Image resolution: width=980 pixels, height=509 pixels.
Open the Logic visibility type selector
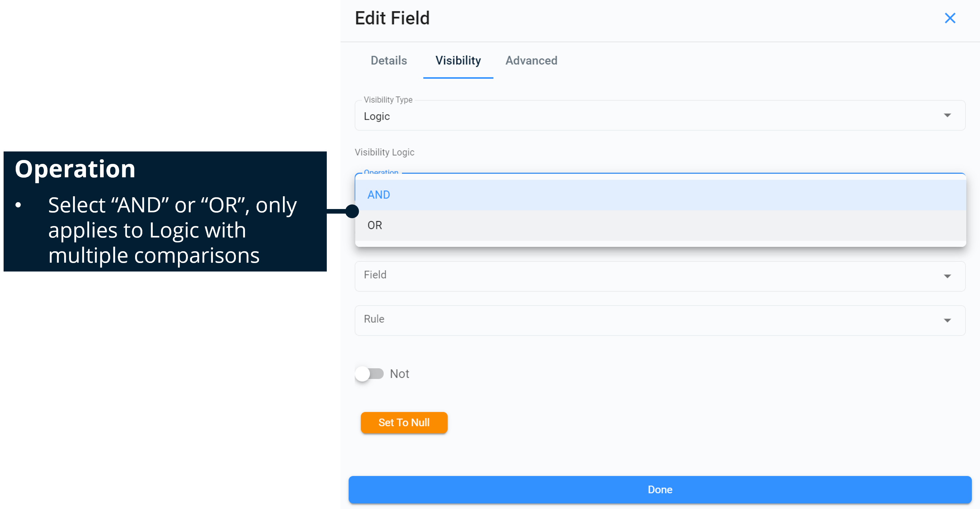(x=647, y=115)
